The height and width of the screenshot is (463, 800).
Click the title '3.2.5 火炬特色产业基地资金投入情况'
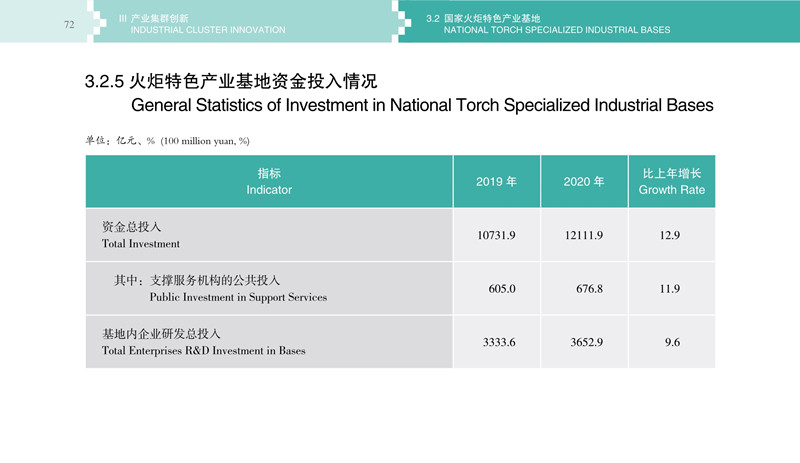tap(231, 81)
